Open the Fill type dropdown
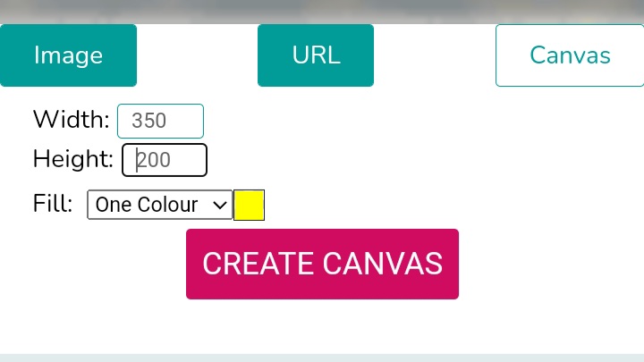The height and width of the screenshot is (362, 644). coord(159,204)
